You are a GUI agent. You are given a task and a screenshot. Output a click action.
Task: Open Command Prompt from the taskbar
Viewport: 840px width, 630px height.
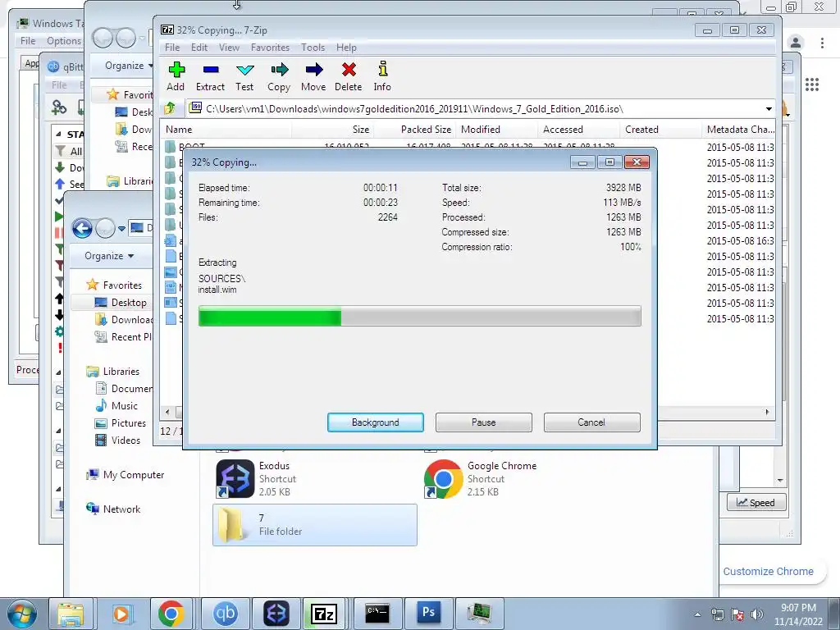click(377, 614)
